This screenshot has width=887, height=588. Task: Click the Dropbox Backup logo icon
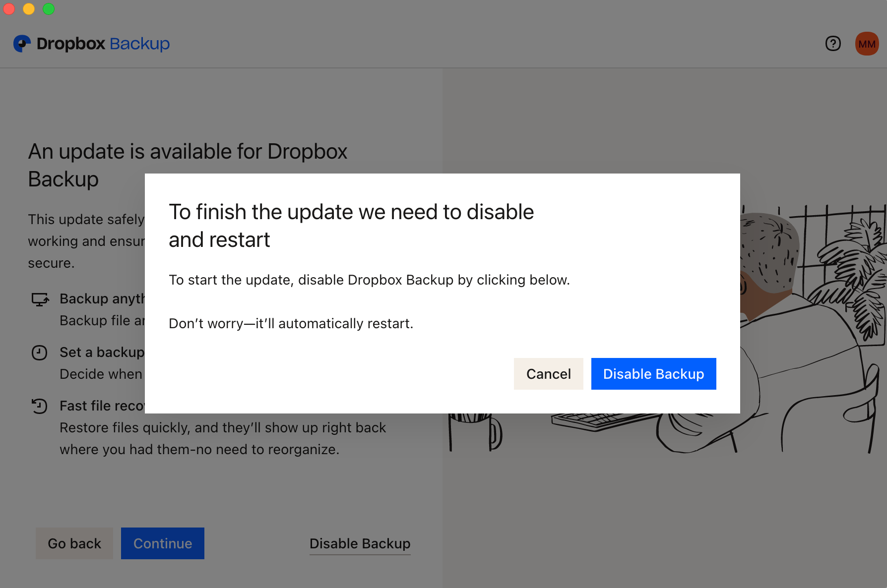(22, 44)
